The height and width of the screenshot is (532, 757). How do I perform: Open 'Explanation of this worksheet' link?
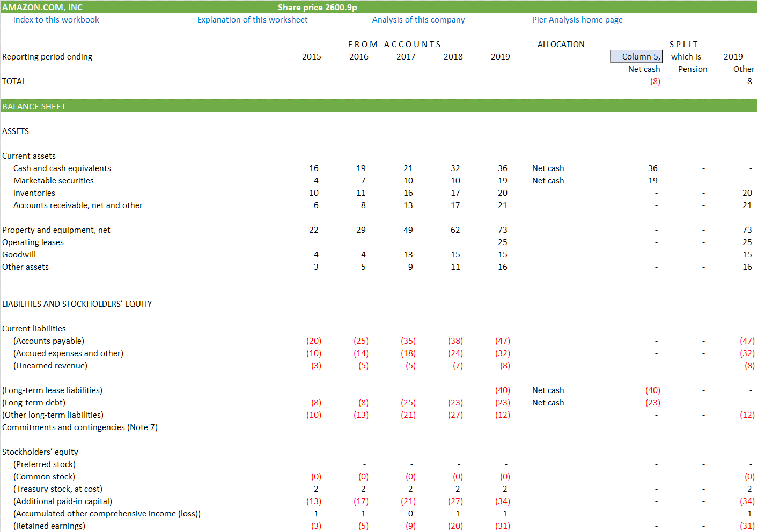tap(252, 20)
